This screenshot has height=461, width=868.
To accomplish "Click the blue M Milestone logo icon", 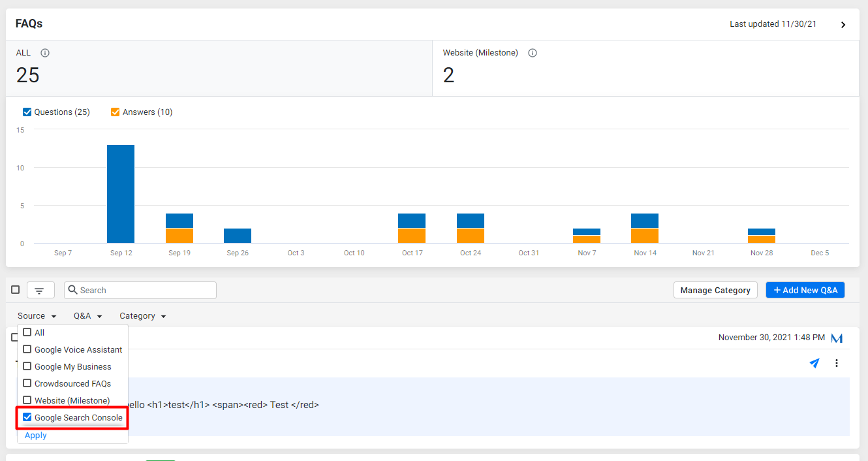I will pos(837,338).
